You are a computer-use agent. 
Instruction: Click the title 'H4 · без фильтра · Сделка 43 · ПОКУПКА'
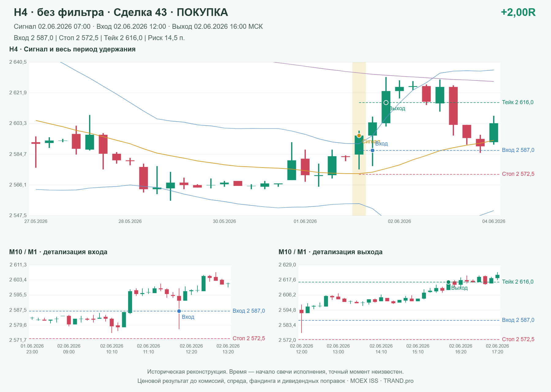(x=121, y=12)
